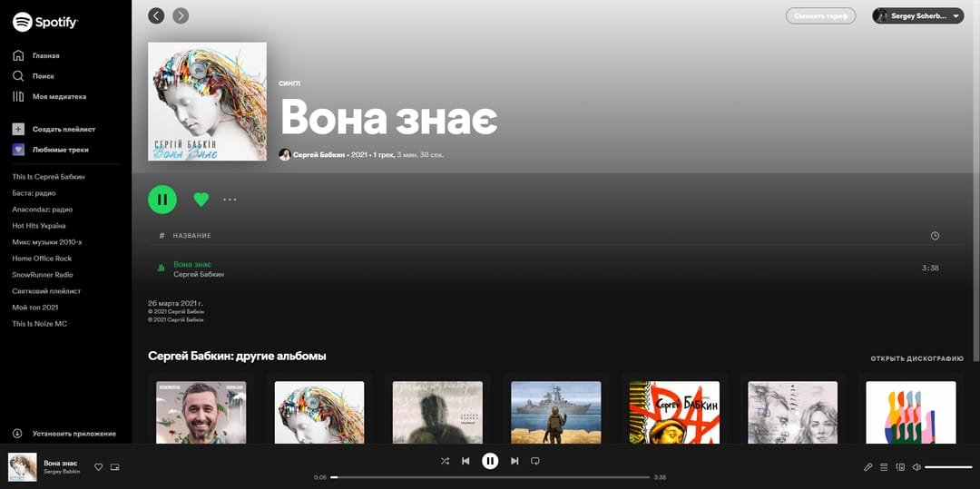Click Sergey Babkin artist in now-playing bar
This screenshot has height=489, width=980.
[62, 472]
